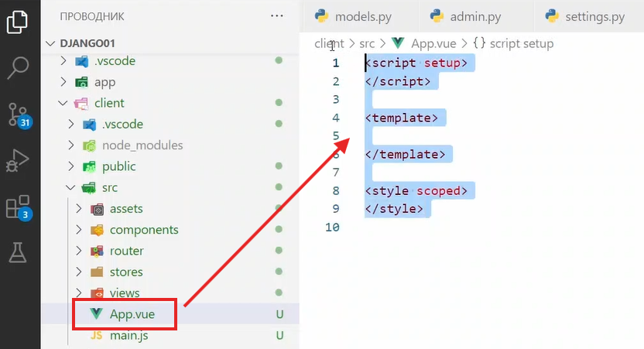Open the Extensions view icon

19,207
